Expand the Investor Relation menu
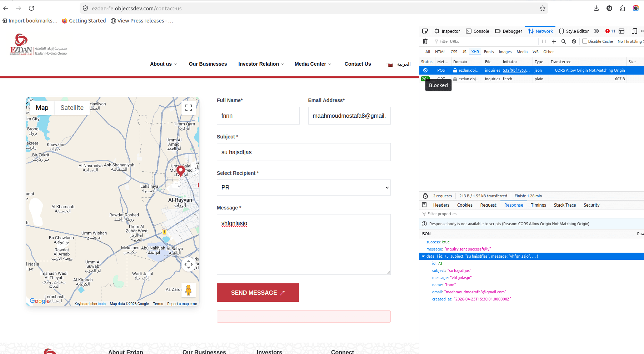The image size is (644, 354). [261, 64]
